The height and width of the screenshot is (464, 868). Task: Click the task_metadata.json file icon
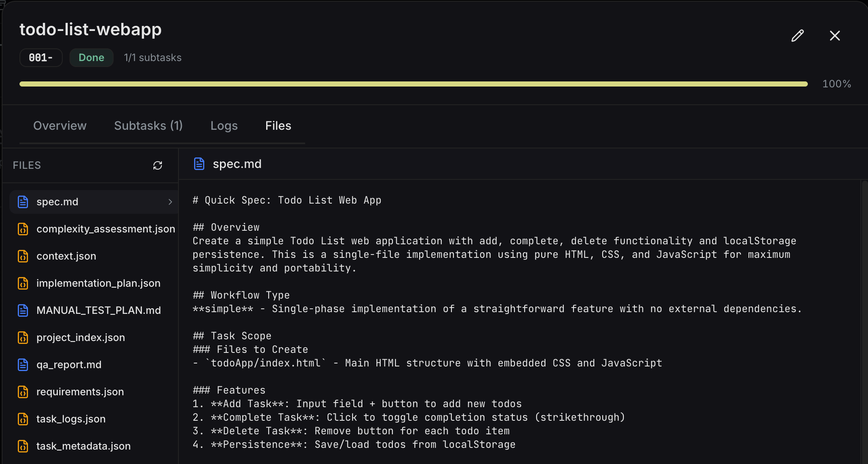click(x=23, y=446)
